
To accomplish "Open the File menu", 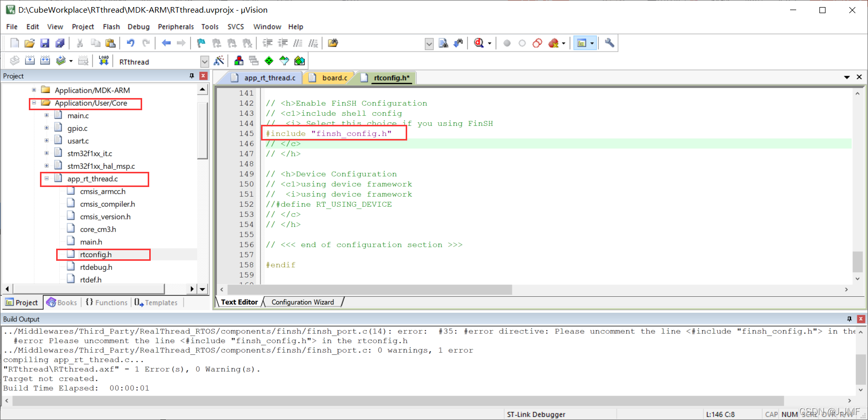I will pos(12,27).
